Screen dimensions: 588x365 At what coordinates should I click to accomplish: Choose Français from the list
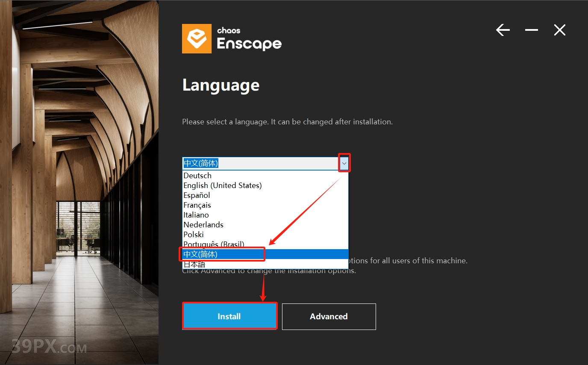197,205
